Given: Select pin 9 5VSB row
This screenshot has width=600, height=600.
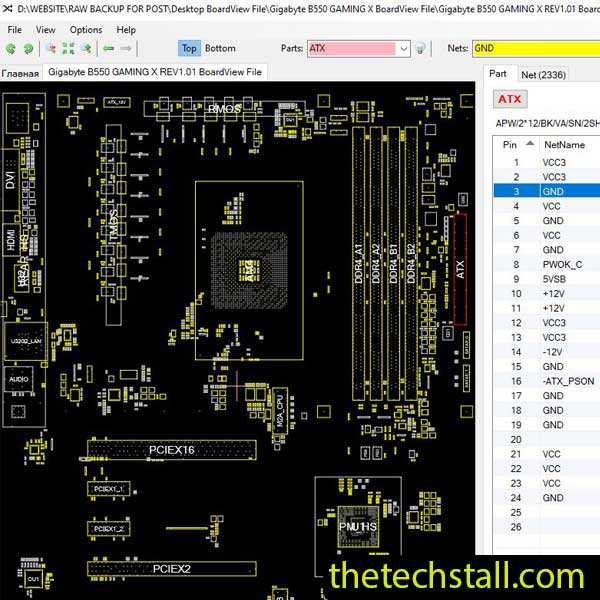Looking at the screenshot, I should pyautogui.click(x=547, y=279).
